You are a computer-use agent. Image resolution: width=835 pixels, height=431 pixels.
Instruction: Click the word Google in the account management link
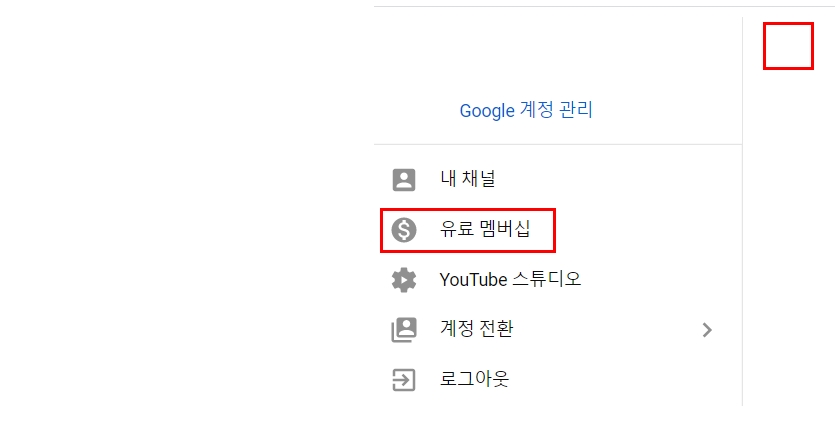487,111
